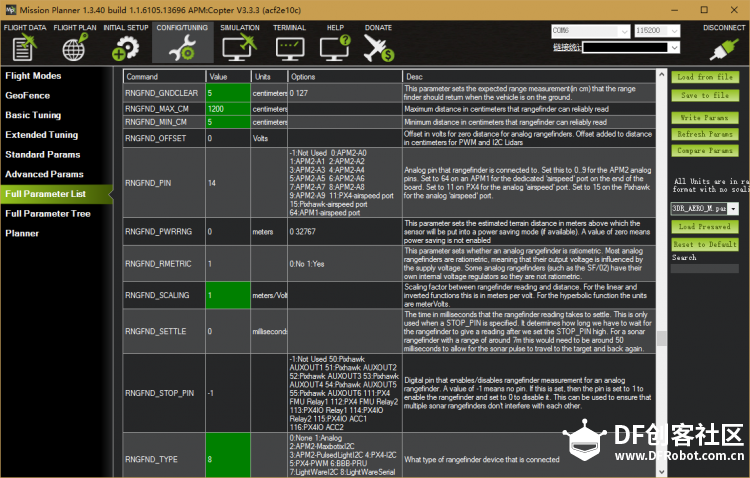Click the scrollbar down arrow
The height and width of the screenshot is (478, 750).
pyautogui.click(x=662, y=472)
